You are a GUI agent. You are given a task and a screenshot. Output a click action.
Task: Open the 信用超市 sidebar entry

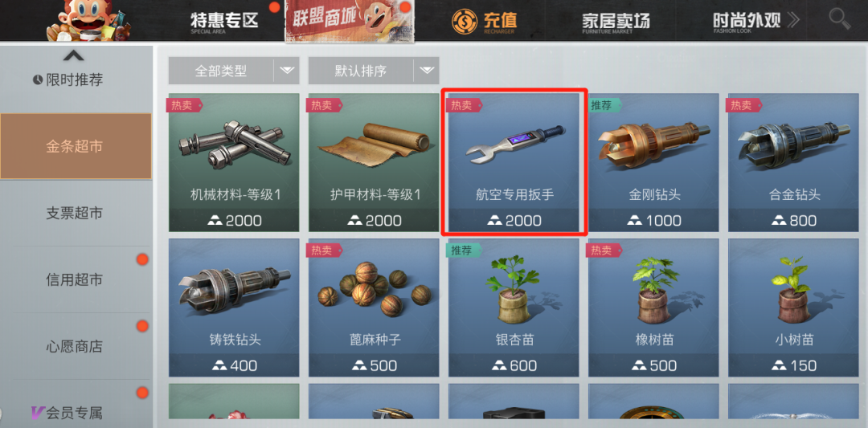[75, 279]
